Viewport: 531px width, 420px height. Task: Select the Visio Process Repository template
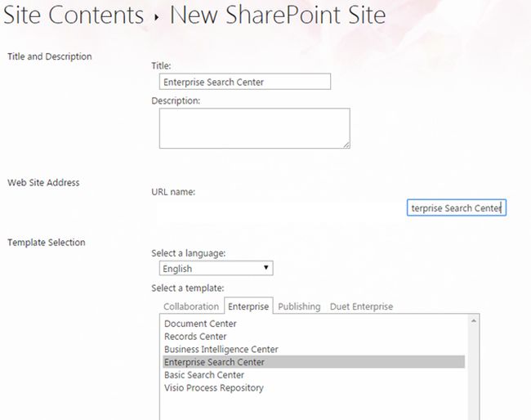[x=314, y=387]
